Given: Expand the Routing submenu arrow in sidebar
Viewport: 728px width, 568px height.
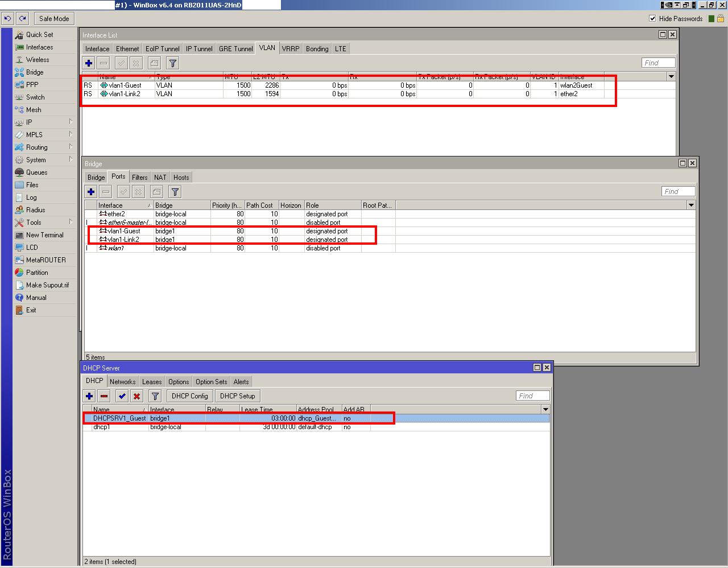Looking at the screenshot, I should coord(71,147).
